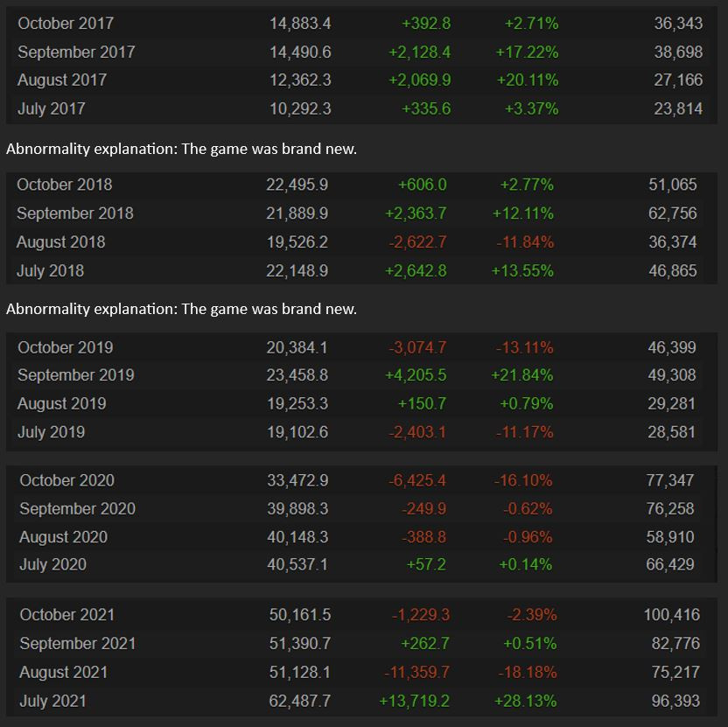Image resolution: width=728 pixels, height=727 pixels.
Task: Select the October 2021 month label
Action: tap(67, 615)
